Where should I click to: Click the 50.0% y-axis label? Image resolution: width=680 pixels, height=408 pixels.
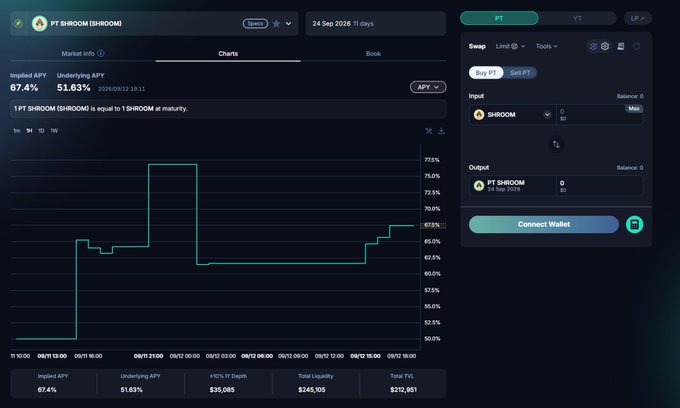coord(432,339)
